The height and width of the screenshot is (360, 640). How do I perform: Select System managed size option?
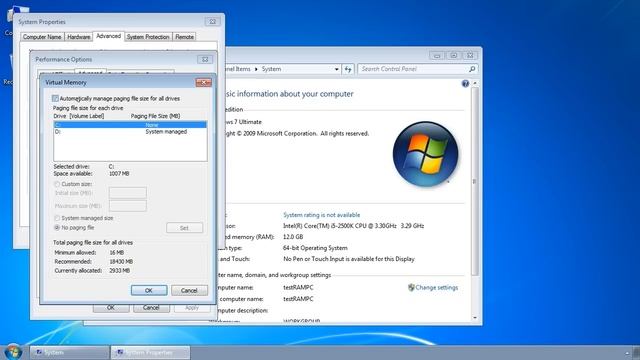click(57, 218)
